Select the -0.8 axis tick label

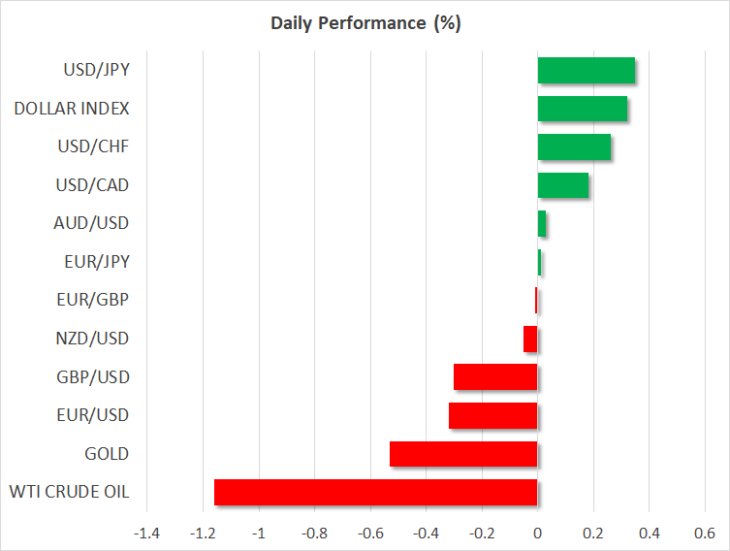coord(314,533)
